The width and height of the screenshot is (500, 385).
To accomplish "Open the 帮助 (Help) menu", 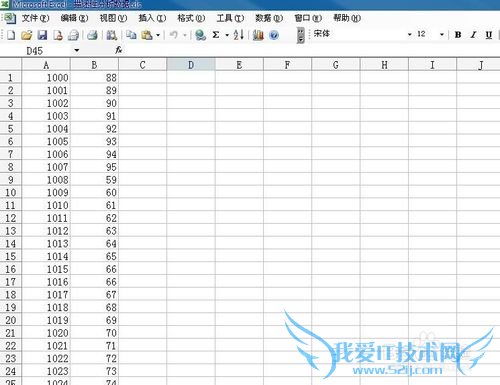I will point(347,18).
